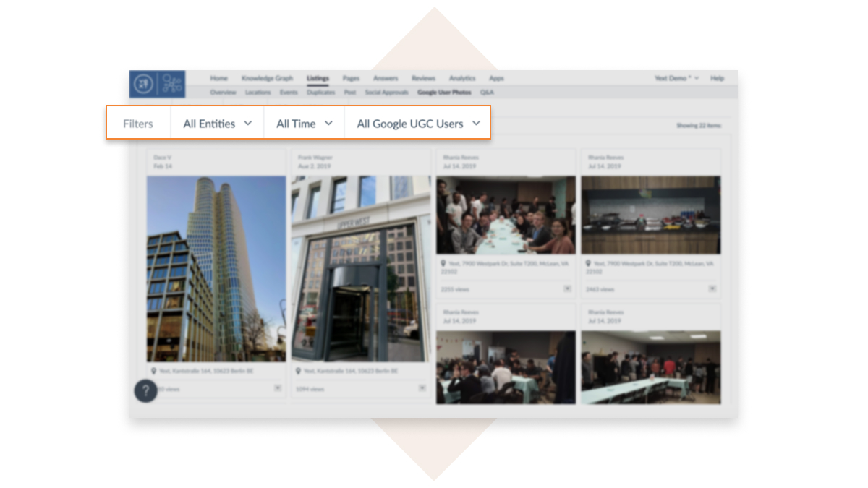Screen dimensions: 868x488
Task: Click the '2463 views' count
Action: [600, 289]
